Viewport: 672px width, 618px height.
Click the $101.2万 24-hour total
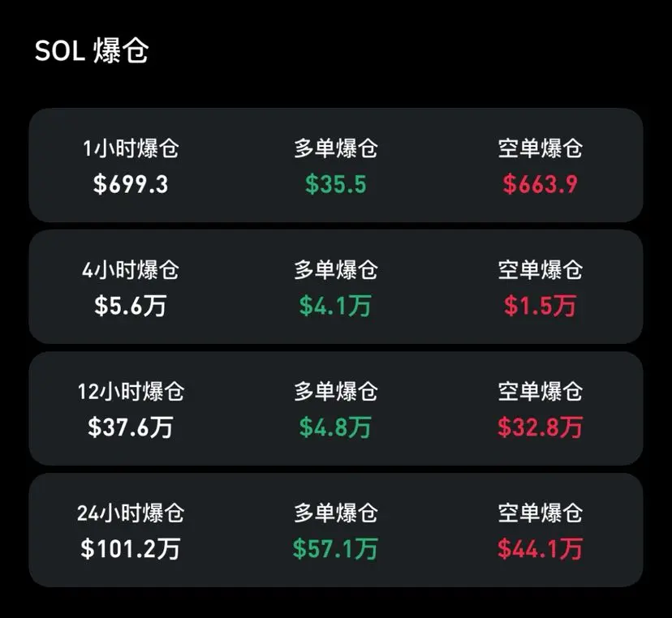click(131, 548)
